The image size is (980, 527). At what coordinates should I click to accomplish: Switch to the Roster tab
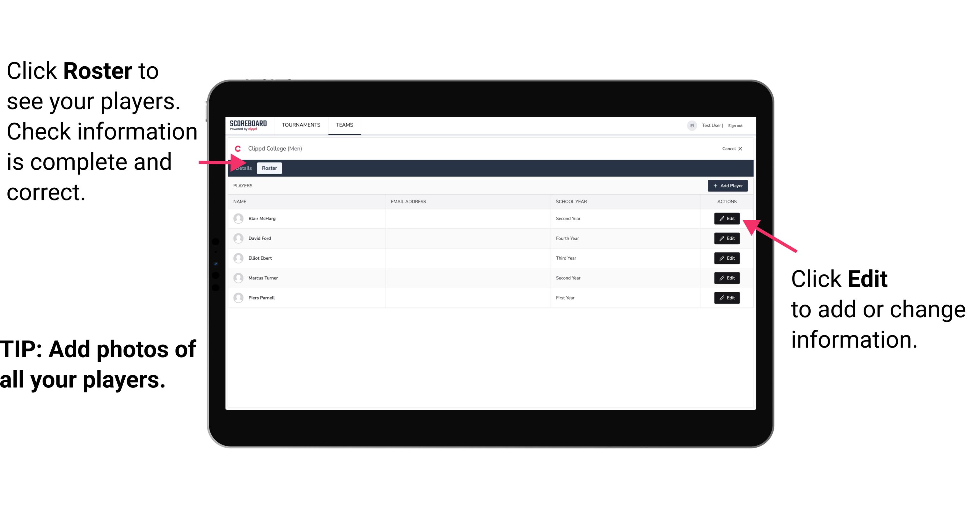[269, 168]
